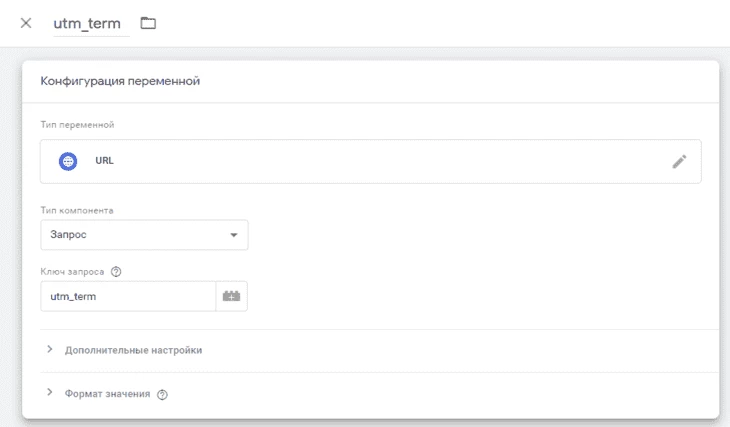The height and width of the screenshot is (427, 730).
Task: Click the Тип переменной label
Action: [x=77, y=125]
